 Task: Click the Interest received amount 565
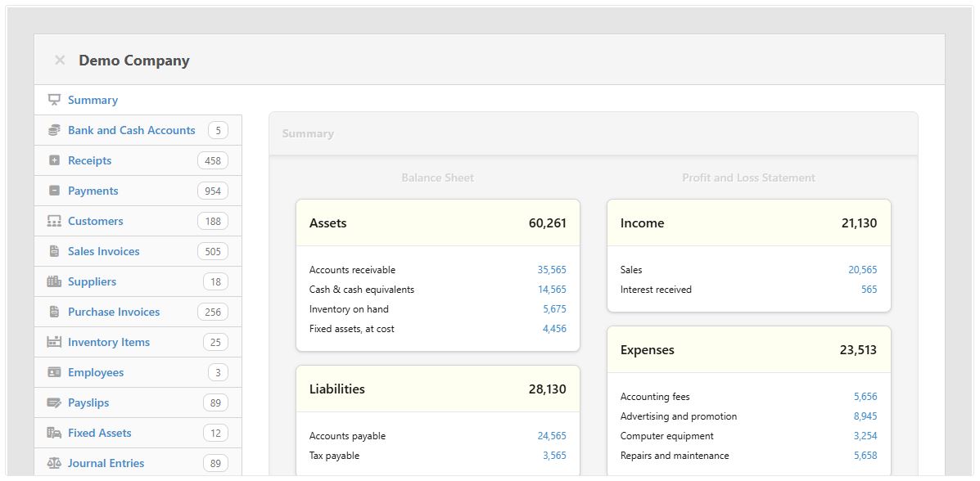pyautogui.click(x=869, y=289)
